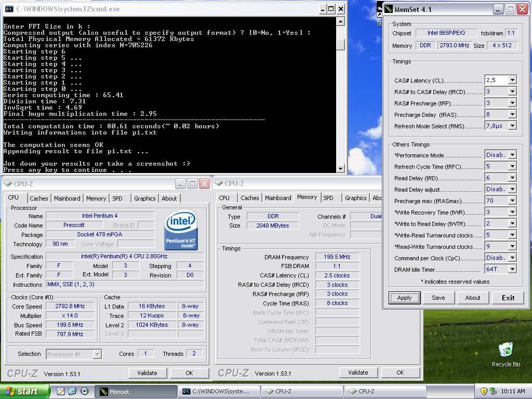Select Caches tab in right CPU-Z window
Viewport: 532px width, 399px height.
250,198
